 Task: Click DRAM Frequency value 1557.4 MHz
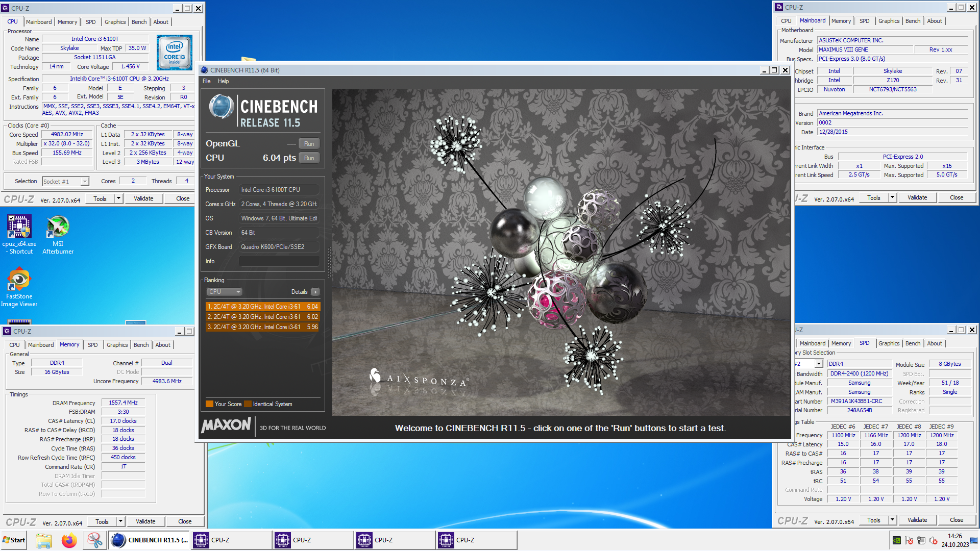point(123,403)
